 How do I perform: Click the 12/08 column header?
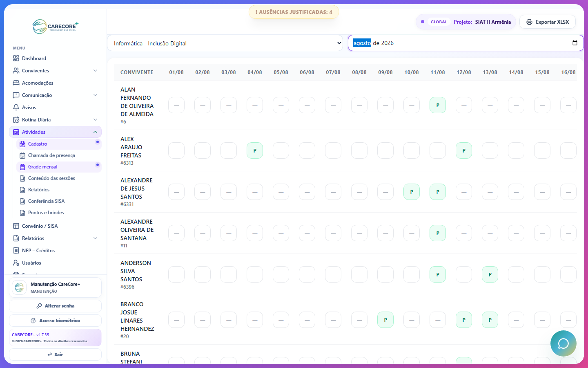click(x=464, y=72)
